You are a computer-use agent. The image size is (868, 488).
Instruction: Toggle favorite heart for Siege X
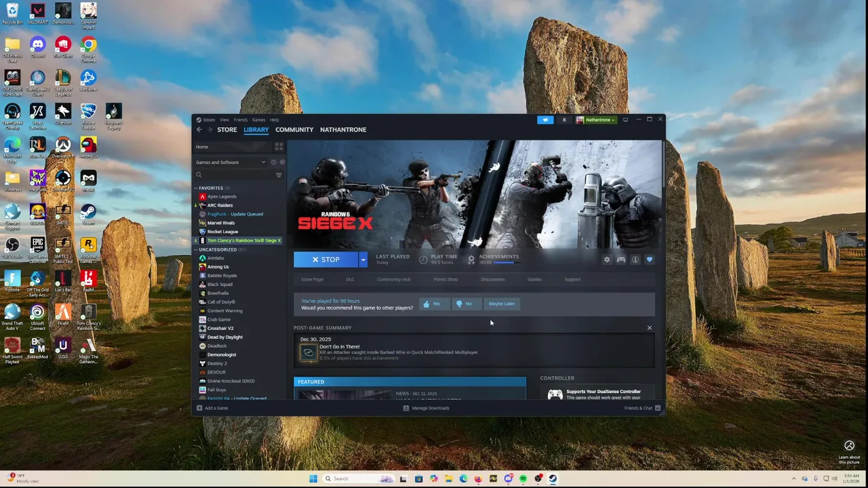point(650,260)
